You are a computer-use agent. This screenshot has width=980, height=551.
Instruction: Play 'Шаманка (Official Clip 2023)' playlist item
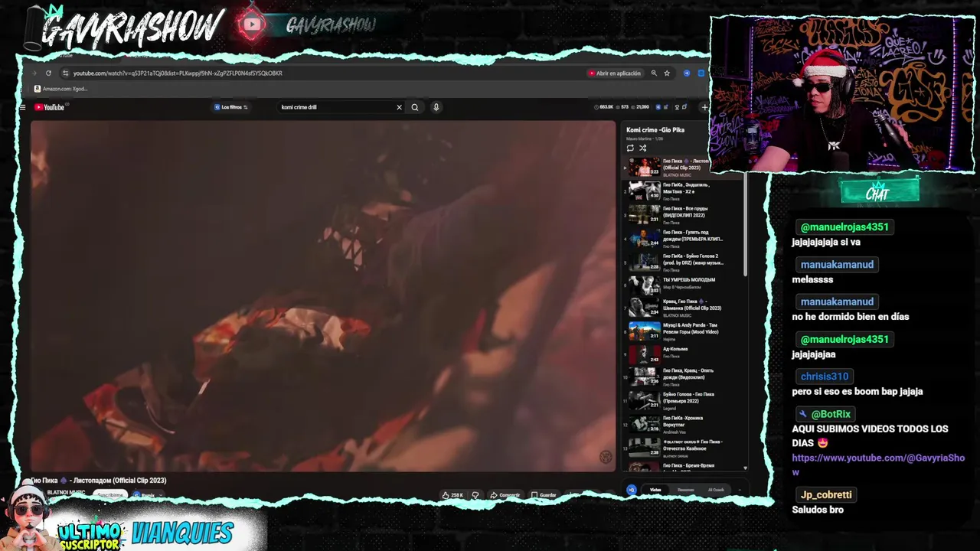(x=683, y=308)
